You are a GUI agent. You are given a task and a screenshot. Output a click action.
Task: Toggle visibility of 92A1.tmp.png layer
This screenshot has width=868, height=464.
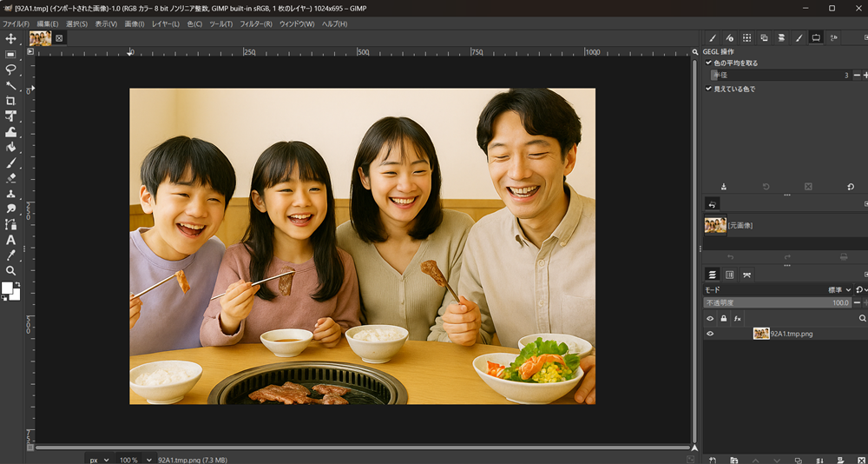[x=710, y=334]
